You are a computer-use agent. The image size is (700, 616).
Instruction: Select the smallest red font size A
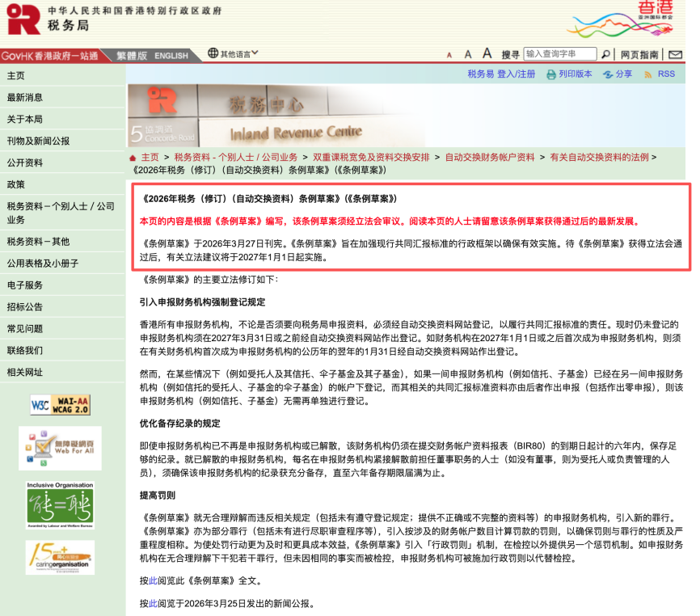pyautogui.click(x=449, y=55)
